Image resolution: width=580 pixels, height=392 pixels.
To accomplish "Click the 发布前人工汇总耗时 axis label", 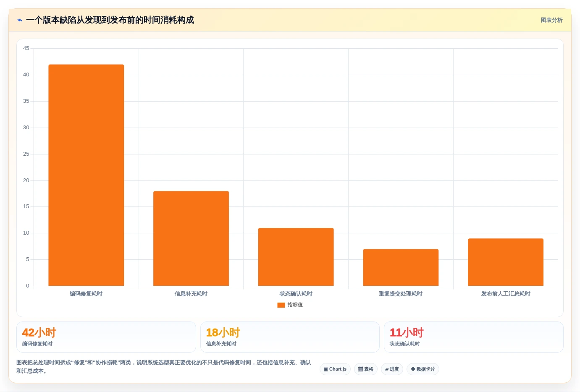I will tap(506, 294).
